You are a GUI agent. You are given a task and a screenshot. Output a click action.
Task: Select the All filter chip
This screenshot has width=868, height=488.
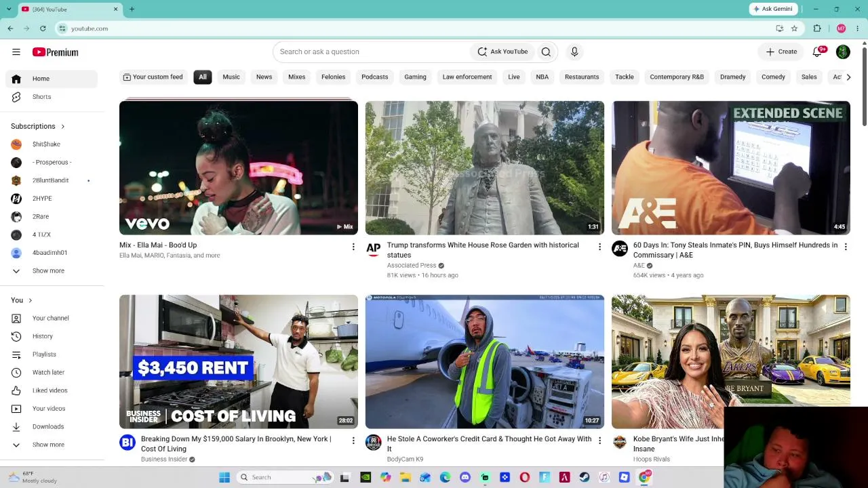tap(203, 77)
